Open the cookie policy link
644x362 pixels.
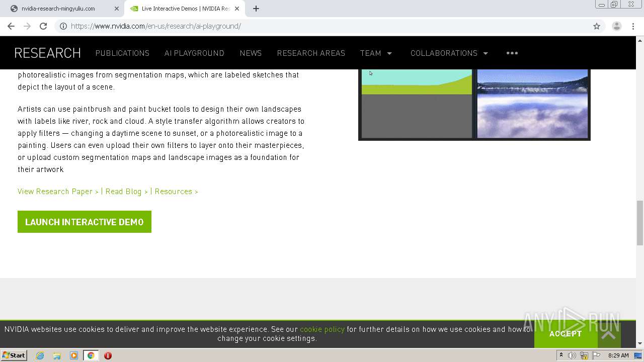(322, 329)
